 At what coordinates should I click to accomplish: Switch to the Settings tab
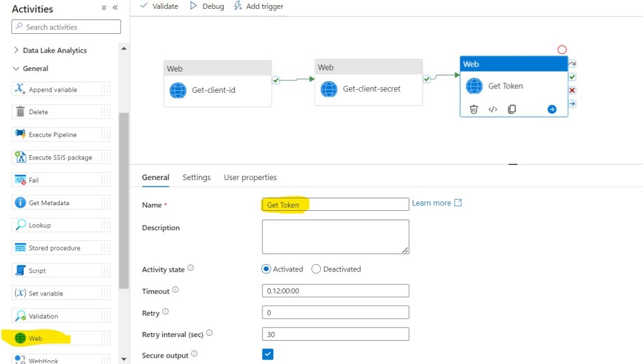[197, 178]
